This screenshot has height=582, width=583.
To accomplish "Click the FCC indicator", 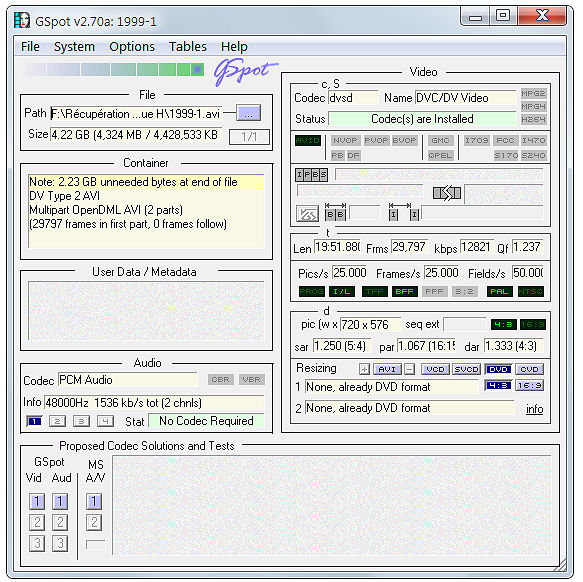I will 505,140.
